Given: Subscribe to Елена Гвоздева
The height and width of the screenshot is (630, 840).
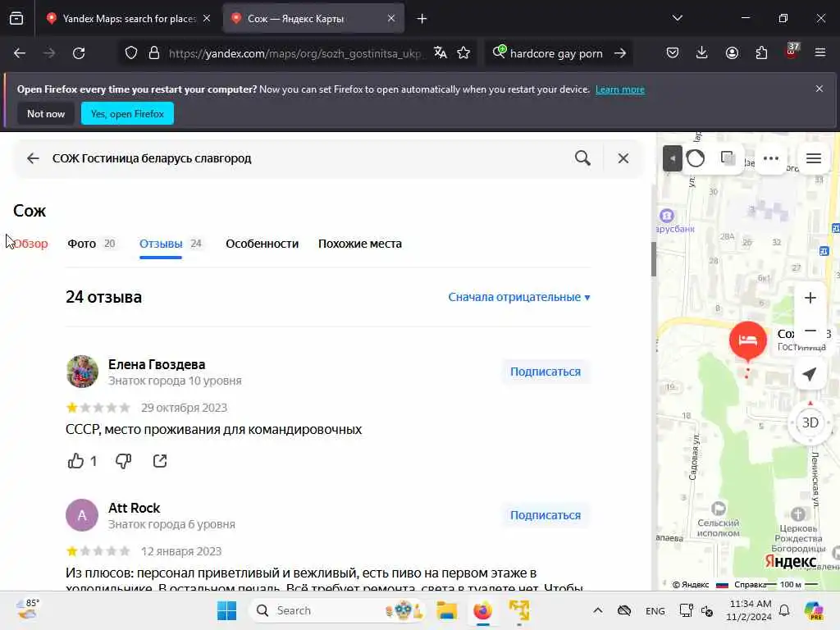Looking at the screenshot, I should tap(546, 372).
